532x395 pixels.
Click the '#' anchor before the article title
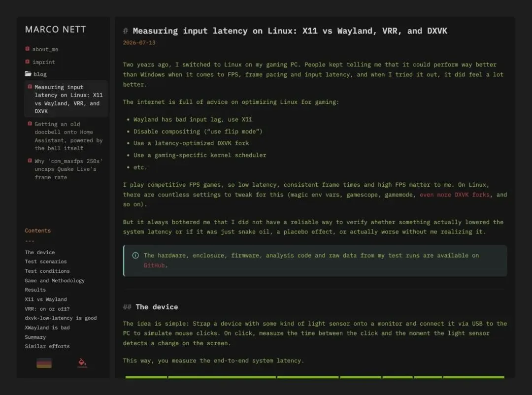click(125, 31)
